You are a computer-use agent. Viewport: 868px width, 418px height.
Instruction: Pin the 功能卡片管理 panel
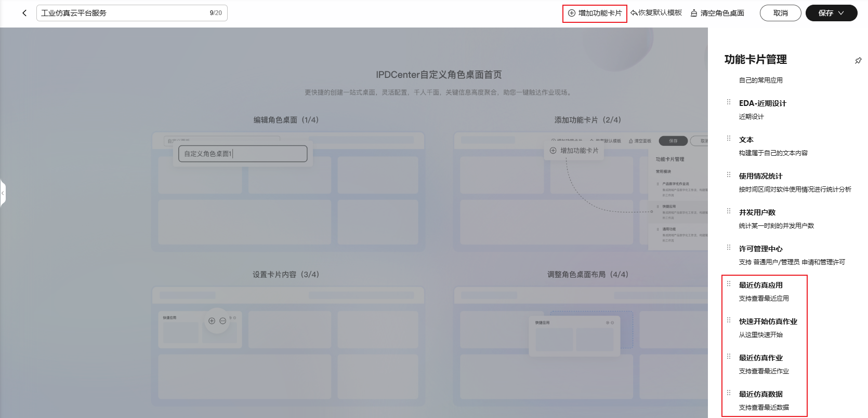pyautogui.click(x=858, y=60)
